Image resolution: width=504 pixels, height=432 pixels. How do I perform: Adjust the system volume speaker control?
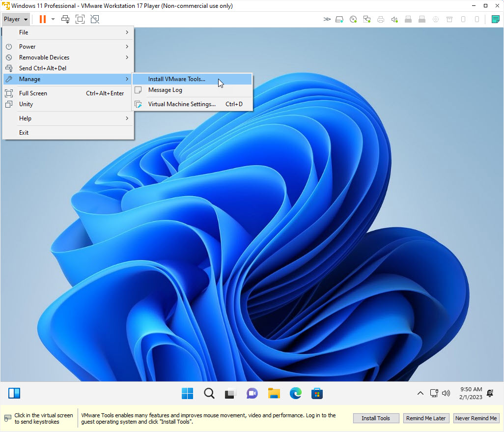(446, 393)
